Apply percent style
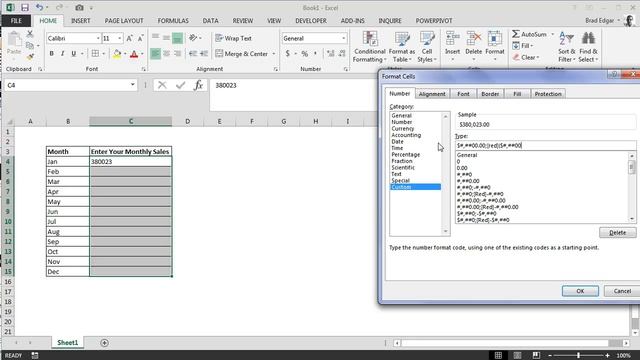The height and width of the screenshot is (360, 640). tap(304, 53)
